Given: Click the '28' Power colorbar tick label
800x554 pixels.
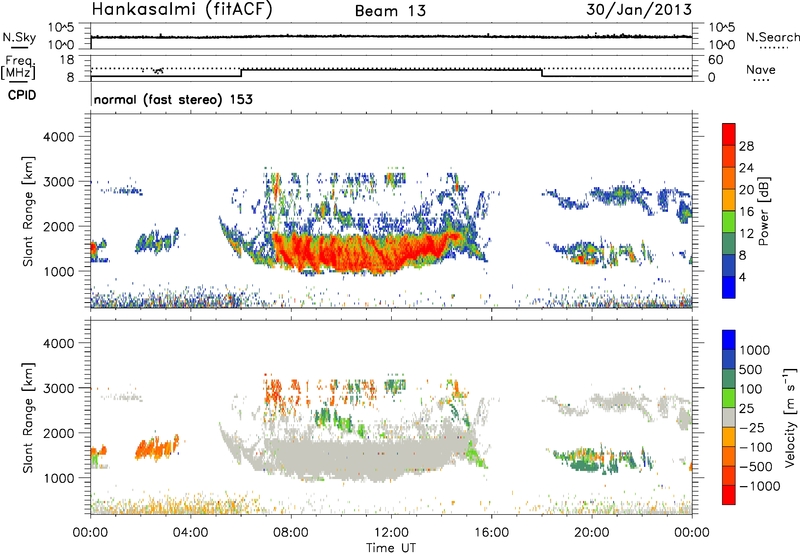Looking at the screenshot, I should 746,146.
